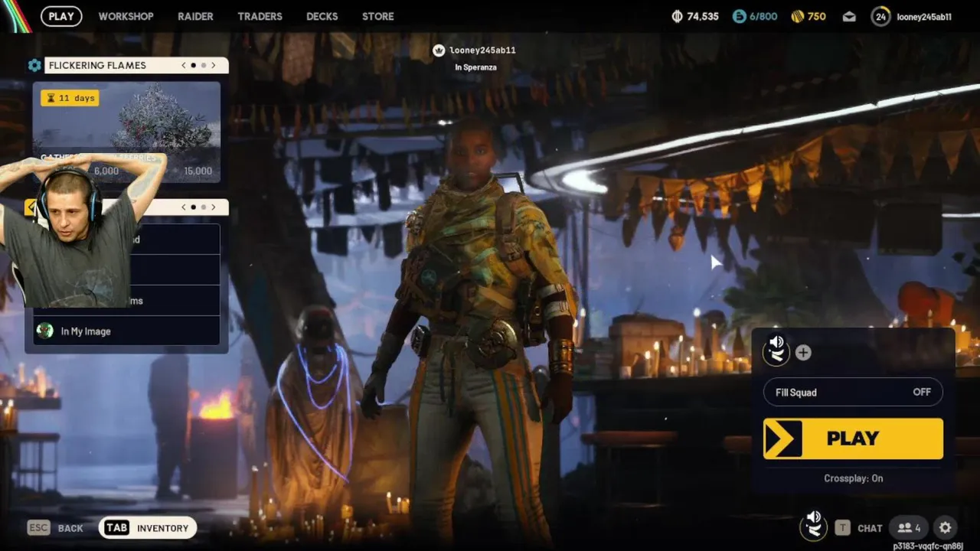
Task: Click the 15,000 event goal value
Action: point(198,171)
